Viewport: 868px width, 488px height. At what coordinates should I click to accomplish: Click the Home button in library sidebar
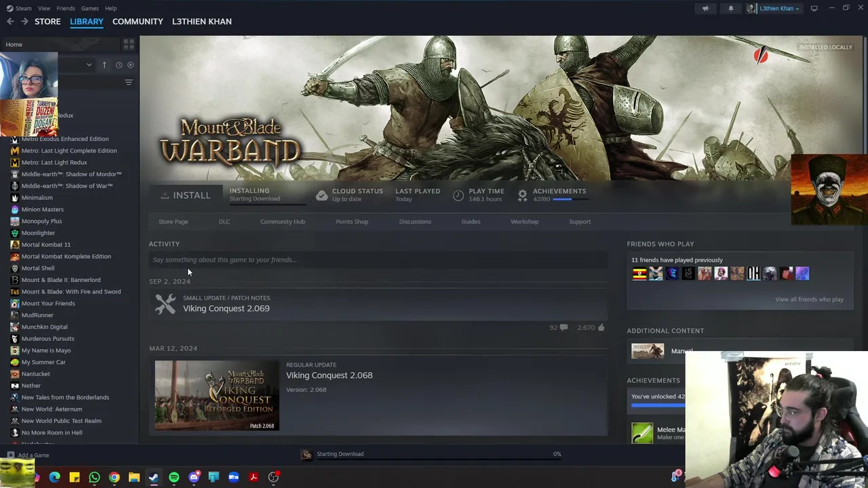pyautogui.click(x=14, y=45)
